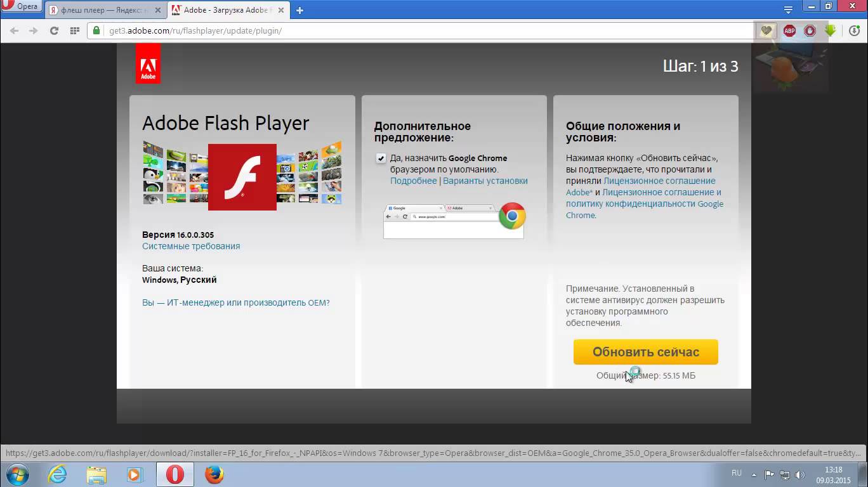The image size is (868, 487).
Task: Open the network tray icon
Action: coord(785,474)
